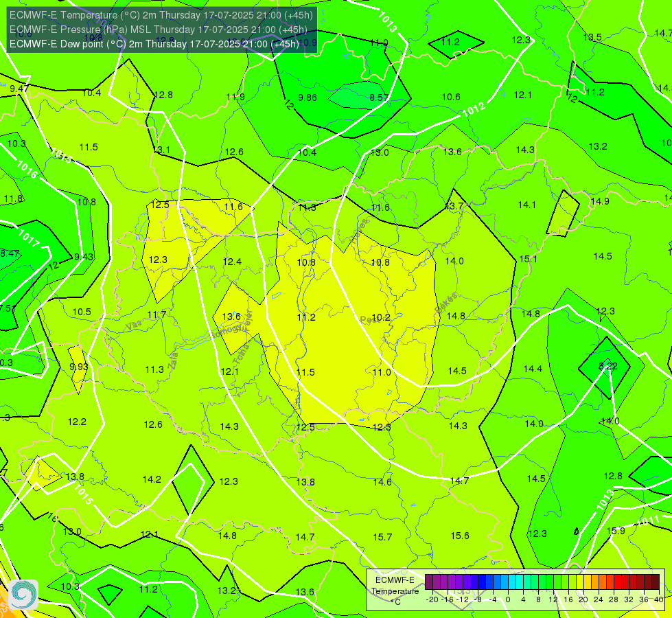Click the 1011 isobar label

[647, 522]
